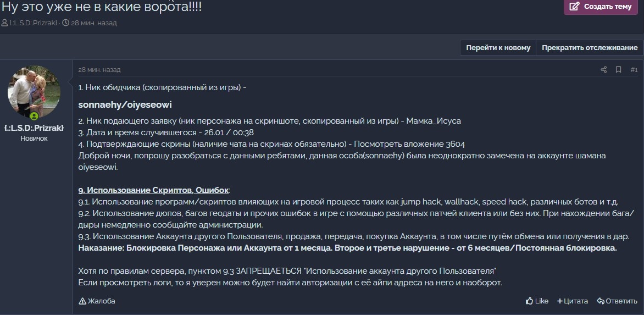This screenshot has height=315, width=644.
Task: Click the share icon on the post
Action: tap(603, 70)
